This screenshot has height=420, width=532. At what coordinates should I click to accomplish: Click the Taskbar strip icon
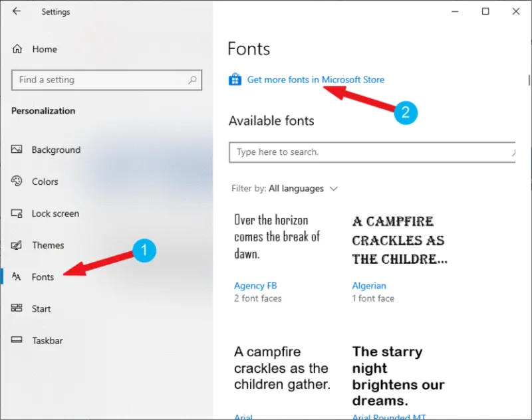coord(17,340)
